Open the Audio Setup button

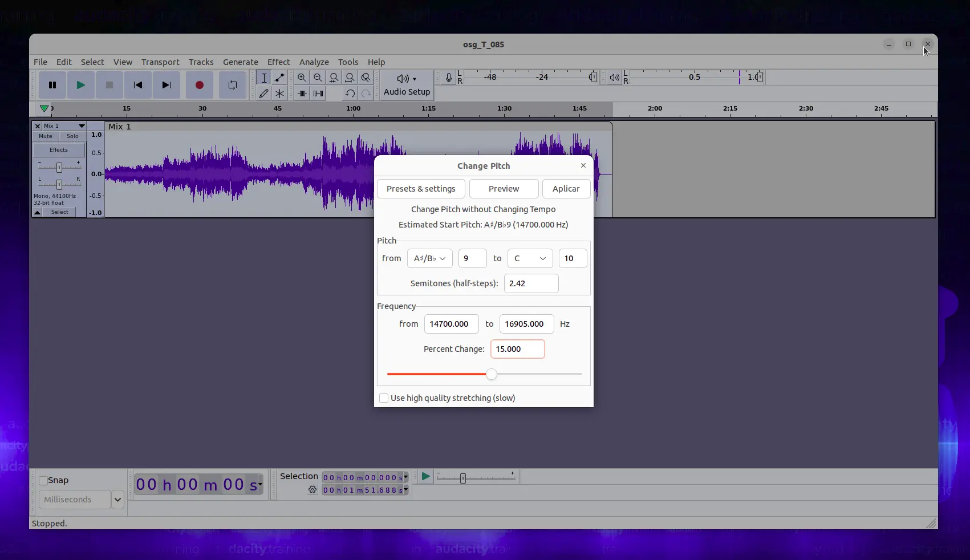point(407,85)
